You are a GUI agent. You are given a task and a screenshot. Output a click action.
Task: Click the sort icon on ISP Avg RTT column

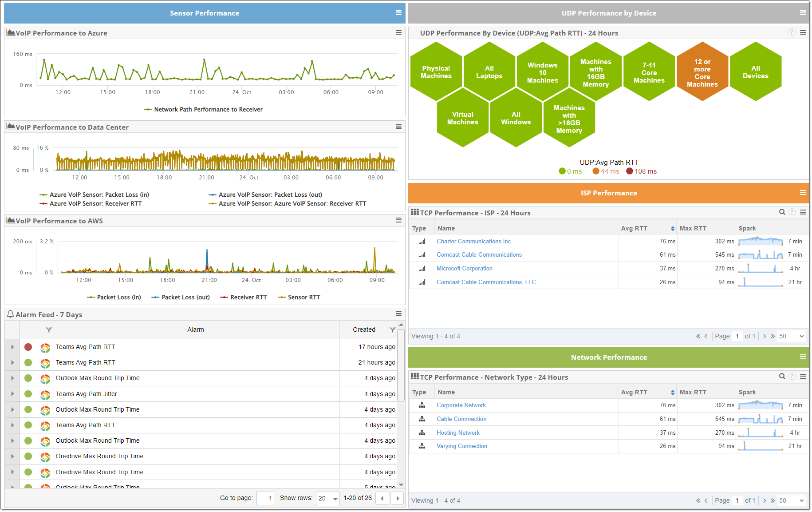[x=673, y=228]
